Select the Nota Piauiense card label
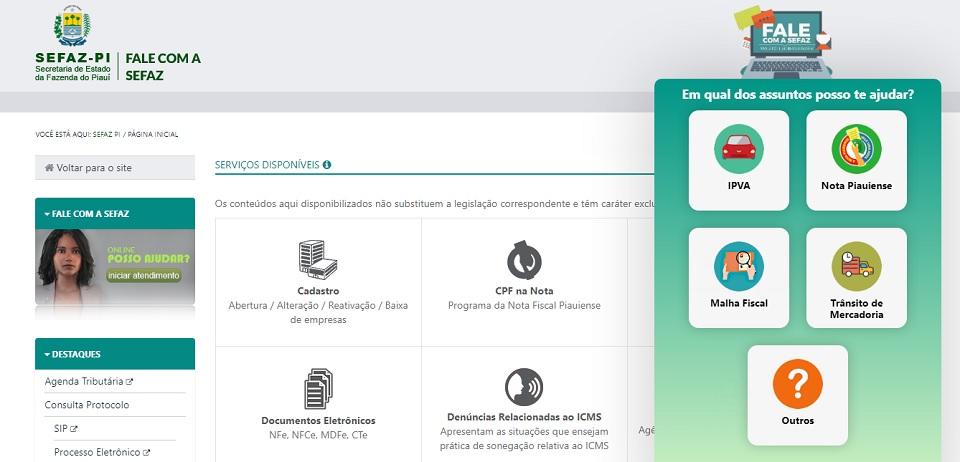The height and width of the screenshot is (462, 960). point(856,185)
